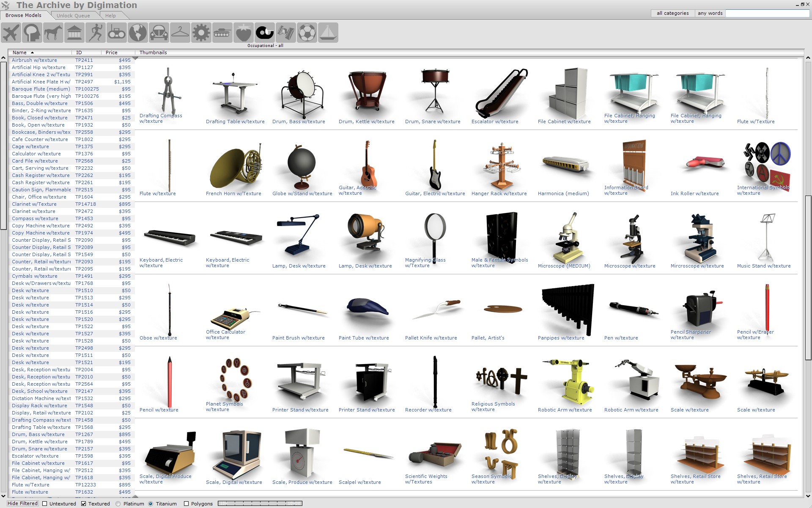Image resolution: width=812 pixels, height=508 pixels.
Task: Select the Office Calculator thumbnail
Action: pos(236,312)
